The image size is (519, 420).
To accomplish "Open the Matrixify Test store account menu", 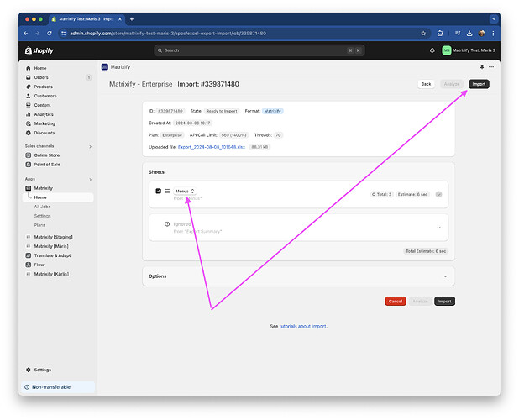I will point(469,50).
